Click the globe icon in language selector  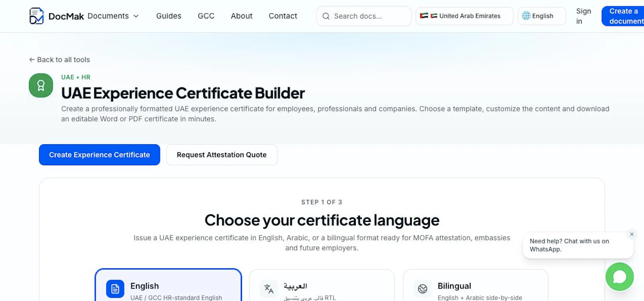click(x=526, y=16)
